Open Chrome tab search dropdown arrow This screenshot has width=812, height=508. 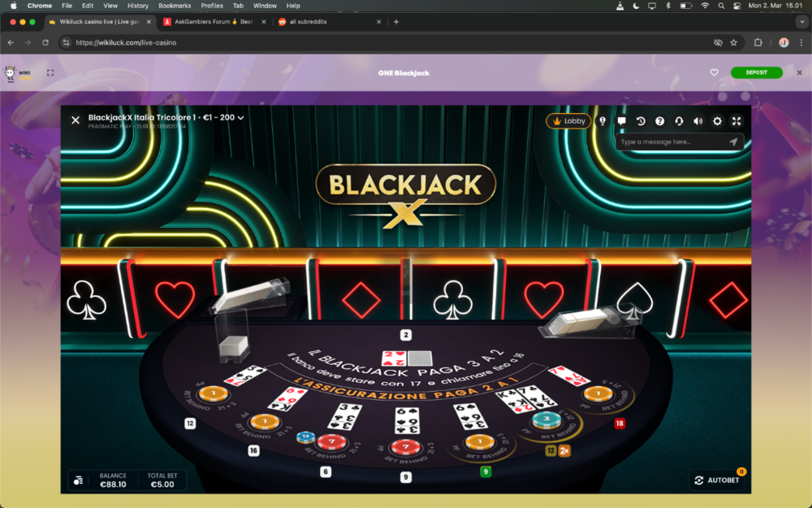pos(802,22)
